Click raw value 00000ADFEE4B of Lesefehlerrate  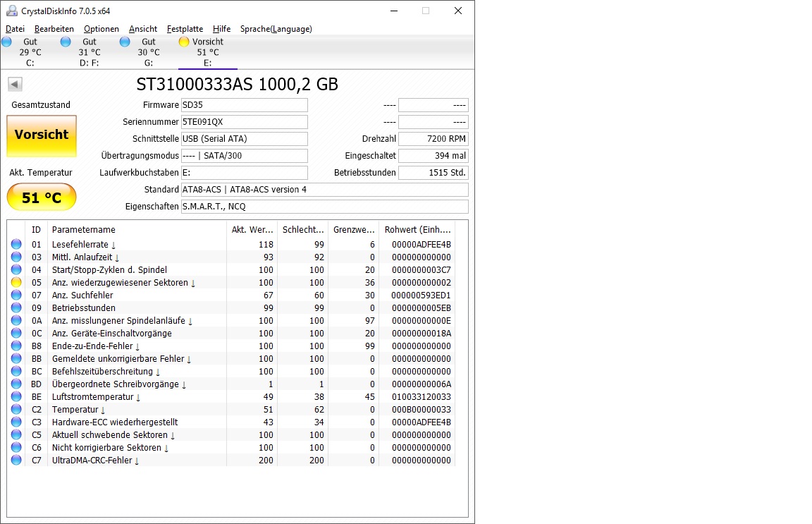[421, 245]
